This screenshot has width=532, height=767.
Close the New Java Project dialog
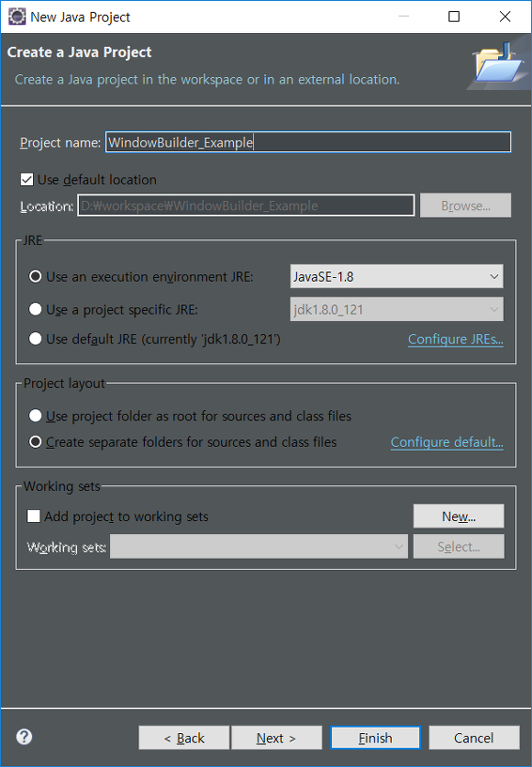pyautogui.click(x=505, y=17)
